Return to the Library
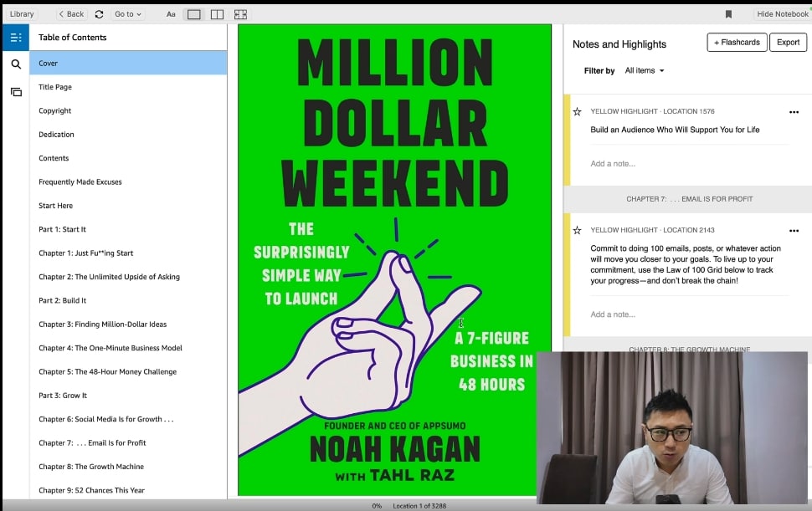The image size is (812, 511). pyautogui.click(x=22, y=14)
